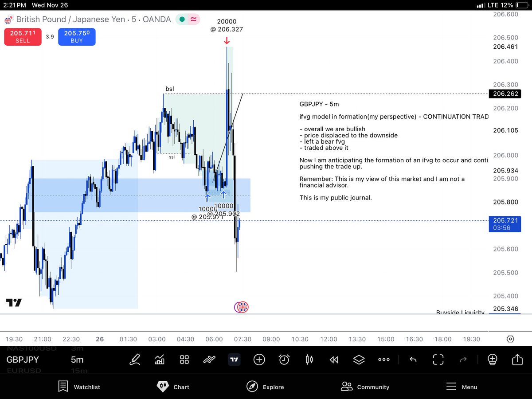Share the chart with the upload icon

click(517, 360)
